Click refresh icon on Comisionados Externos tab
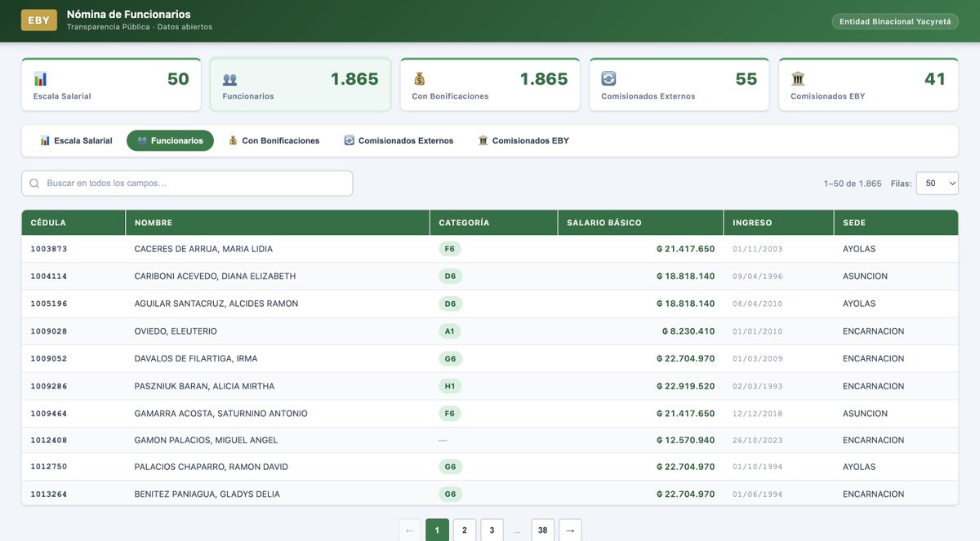This screenshot has width=980, height=541. [350, 140]
